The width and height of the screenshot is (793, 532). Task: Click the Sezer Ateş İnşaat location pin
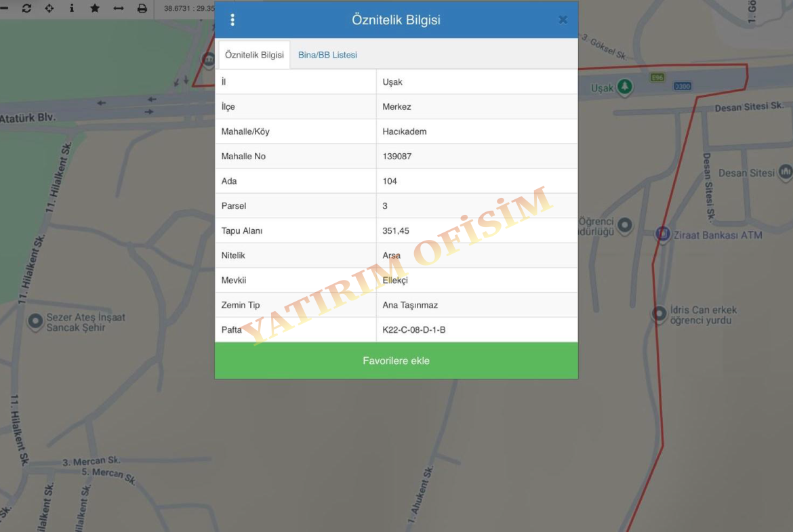[35, 322]
